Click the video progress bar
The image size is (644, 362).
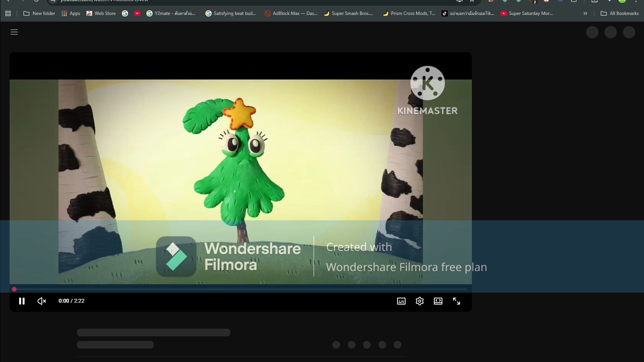[x=241, y=289]
